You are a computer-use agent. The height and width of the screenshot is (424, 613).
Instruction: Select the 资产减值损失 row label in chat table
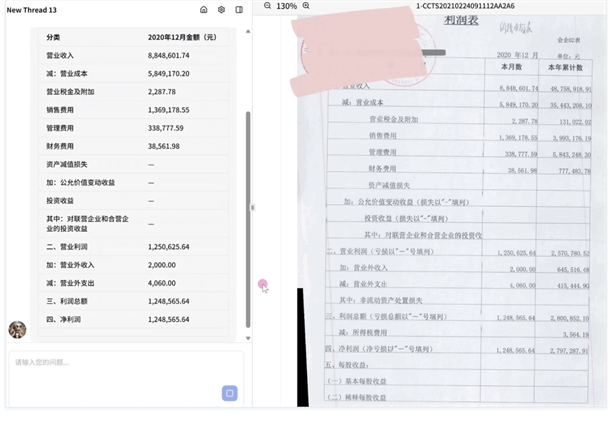pyautogui.click(x=67, y=165)
